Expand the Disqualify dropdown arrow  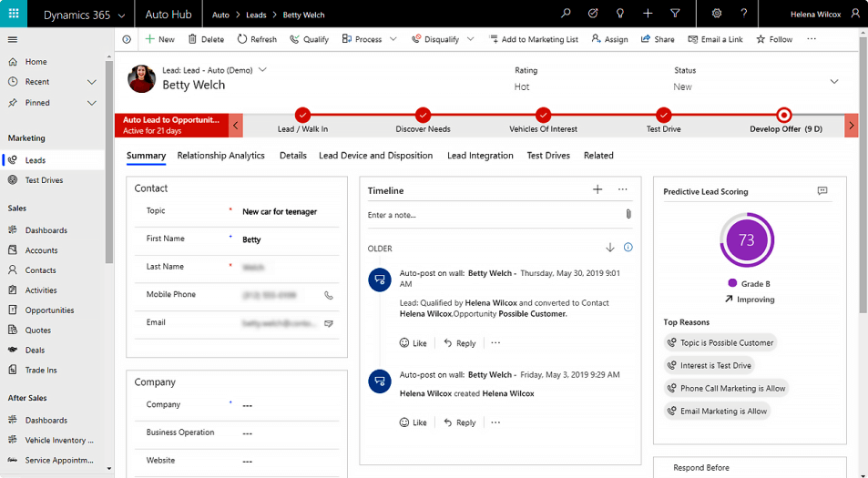point(471,39)
